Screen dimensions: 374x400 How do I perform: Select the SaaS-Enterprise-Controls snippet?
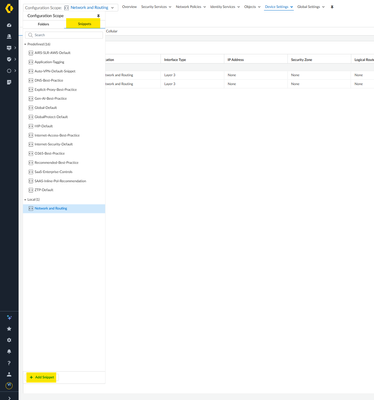(x=53, y=172)
